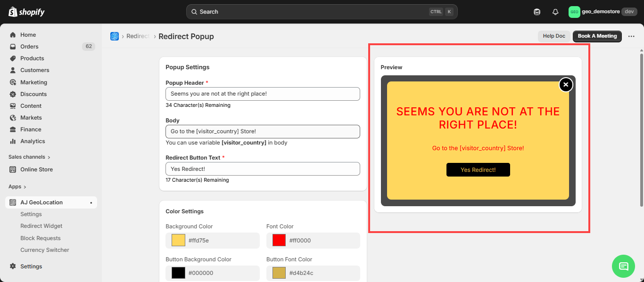This screenshot has height=282, width=644.
Task: Click the Yes Redirect! preview button
Action: tap(478, 170)
